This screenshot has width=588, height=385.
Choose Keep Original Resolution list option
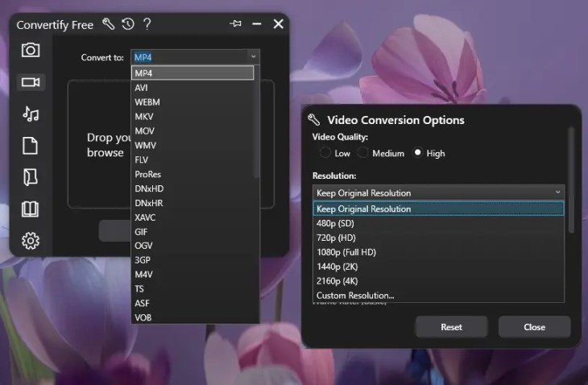point(438,209)
